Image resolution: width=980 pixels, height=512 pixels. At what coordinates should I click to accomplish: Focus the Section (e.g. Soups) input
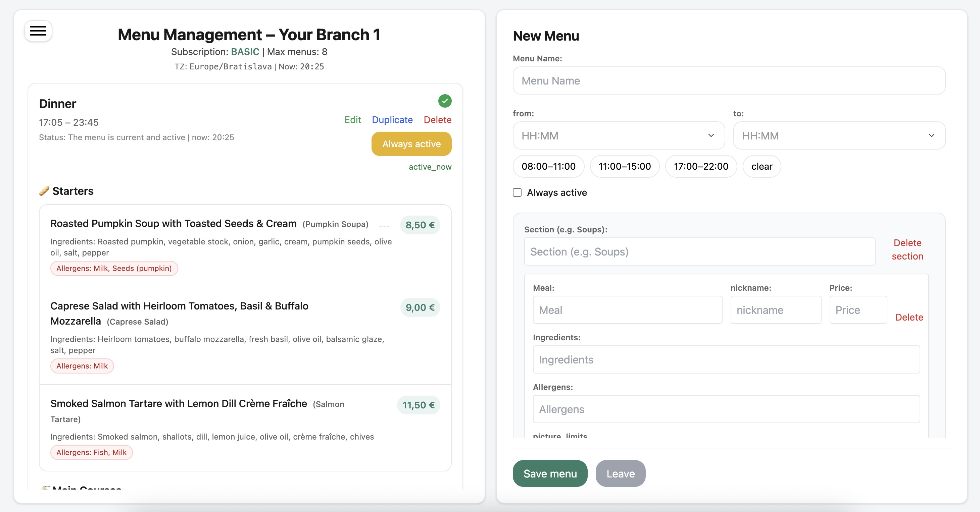click(x=700, y=251)
